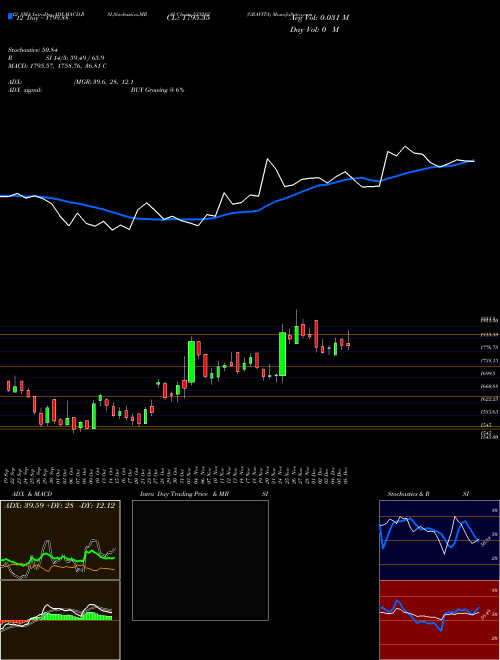
Task: Click the last red candlestick on the chart
Action: [348, 344]
